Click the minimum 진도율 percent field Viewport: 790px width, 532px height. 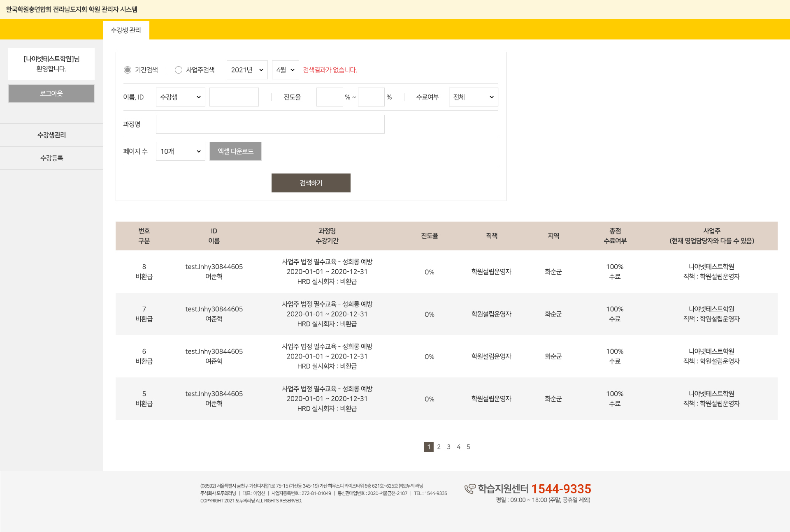point(329,97)
